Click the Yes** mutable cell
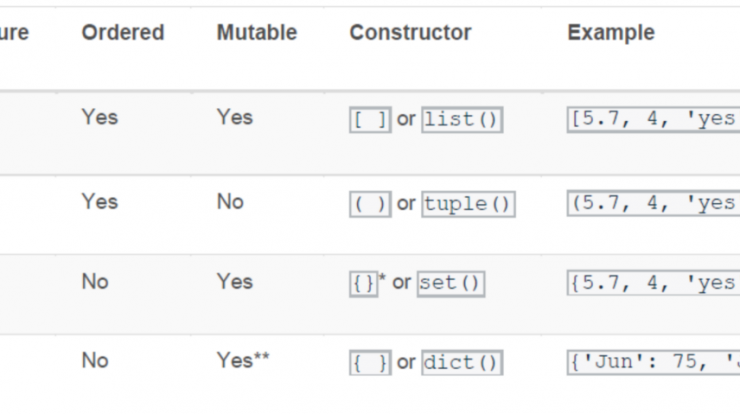 click(x=243, y=361)
